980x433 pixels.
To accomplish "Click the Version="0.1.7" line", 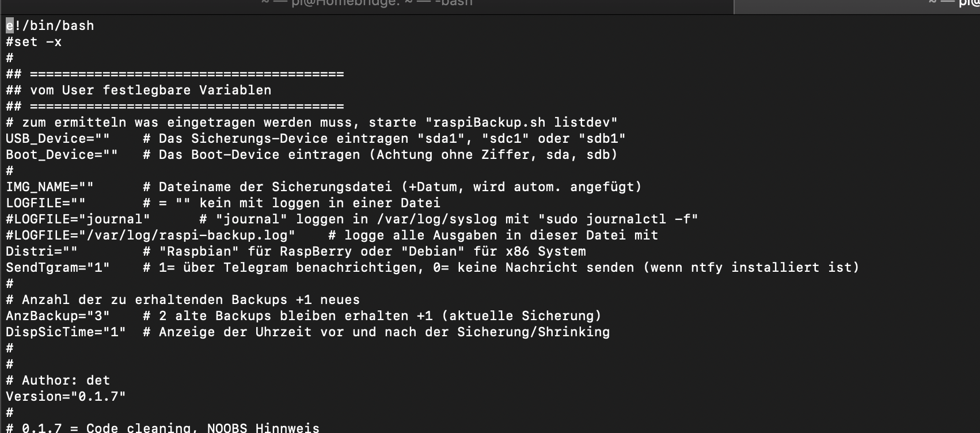I will point(66,397).
